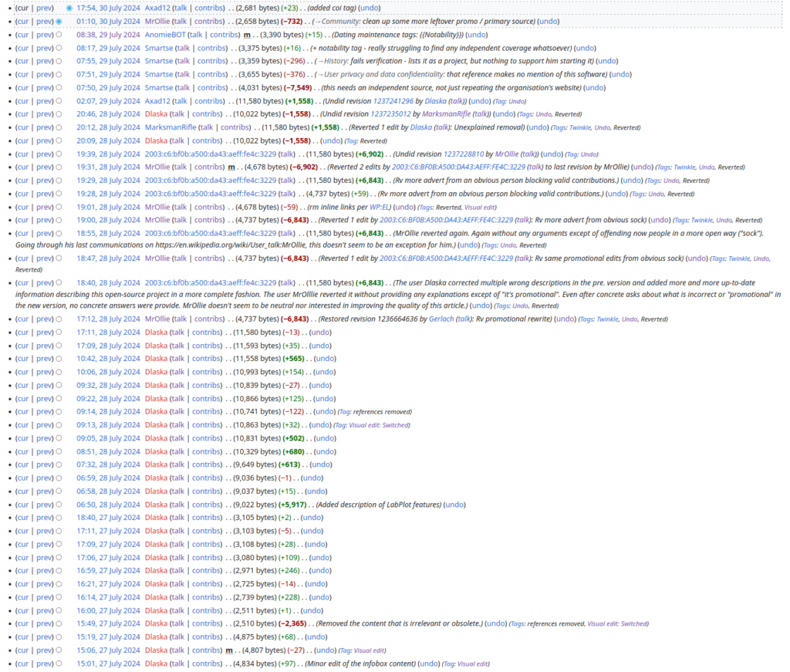Select the radio button for 17:12, 28 July 2024
This screenshot has width=790, height=672.
59,319
